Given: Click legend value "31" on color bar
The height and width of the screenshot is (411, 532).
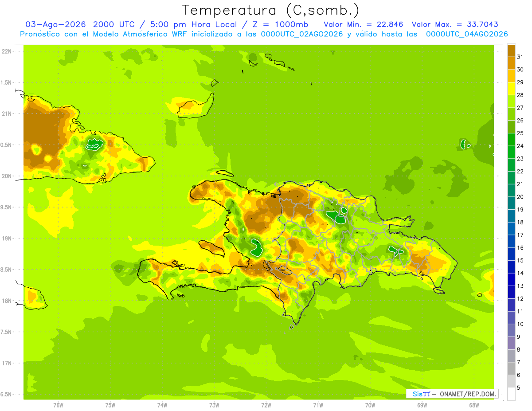Looking at the screenshot, I should (x=520, y=57).
